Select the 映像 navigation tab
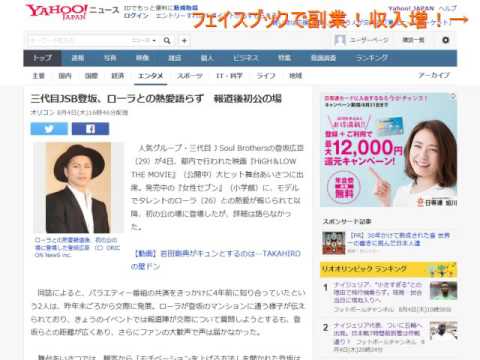This screenshot has width=480, height=360. [142, 58]
